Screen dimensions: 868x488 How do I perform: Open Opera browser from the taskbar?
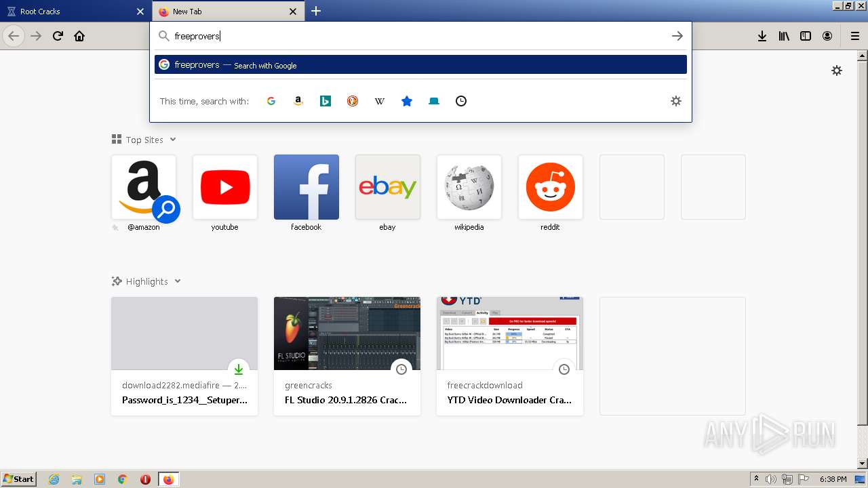pos(145,479)
